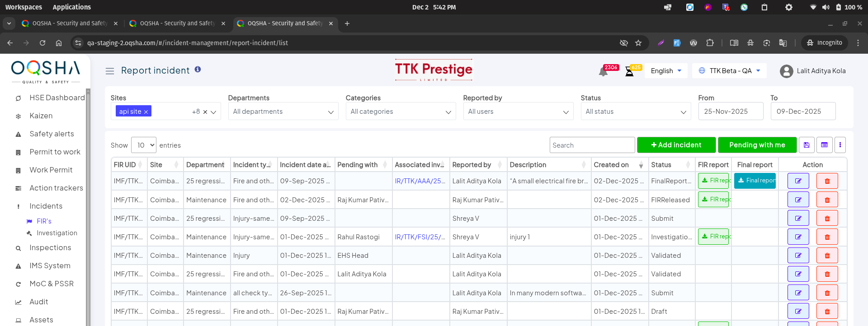
Task: Open the hourglass pending tasks icon
Action: pos(629,72)
